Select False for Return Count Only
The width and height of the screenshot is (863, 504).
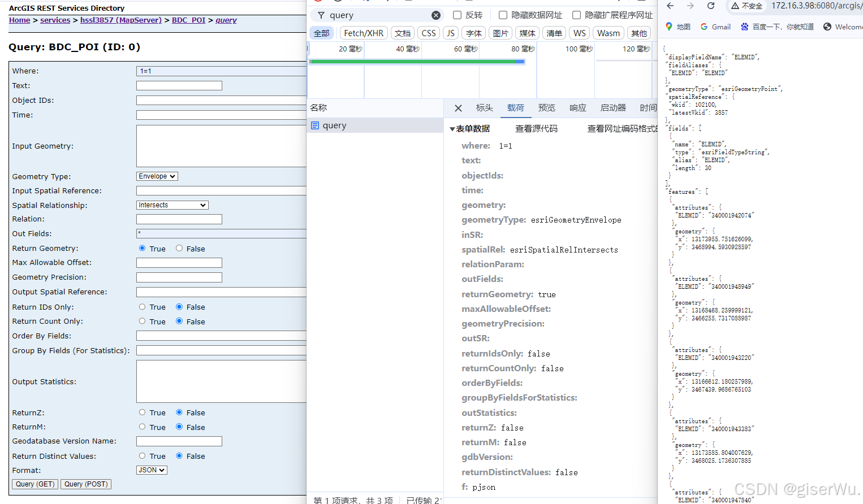coord(179,321)
